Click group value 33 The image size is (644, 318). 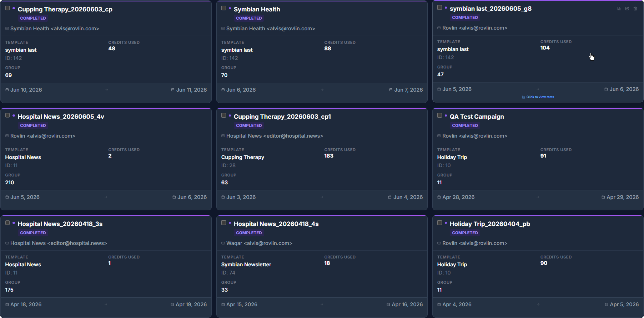point(225,290)
